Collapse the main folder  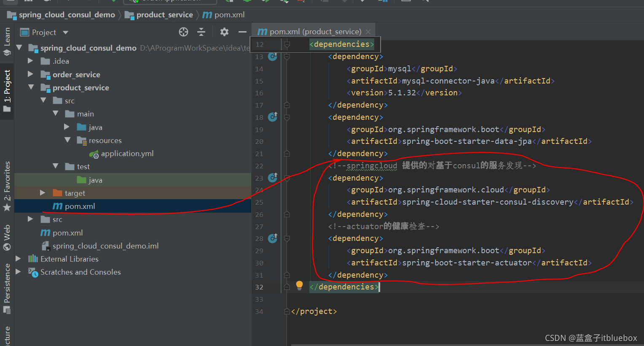click(55, 114)
